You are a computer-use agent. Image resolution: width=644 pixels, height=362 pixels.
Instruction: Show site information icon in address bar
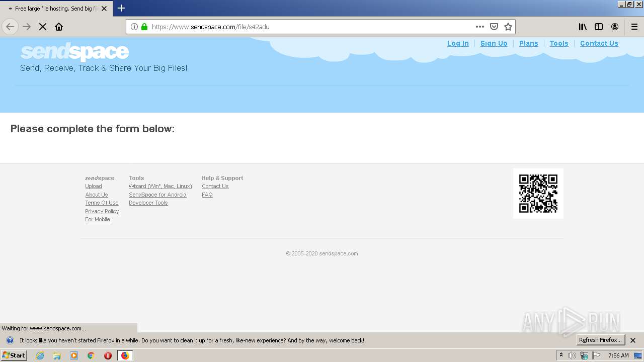(x=134, y=27)
